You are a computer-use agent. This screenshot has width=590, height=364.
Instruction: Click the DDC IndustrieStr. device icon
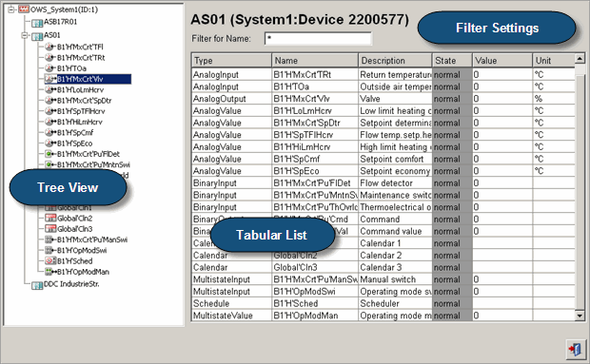pyautogui.click(x=37, y=285)
